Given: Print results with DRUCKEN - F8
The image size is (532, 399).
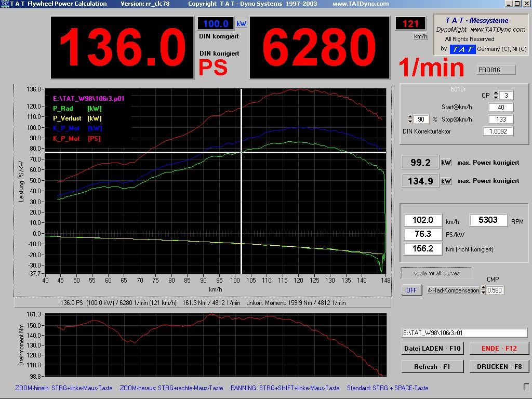Looking at the screenshot, I should tap(499, 366).
